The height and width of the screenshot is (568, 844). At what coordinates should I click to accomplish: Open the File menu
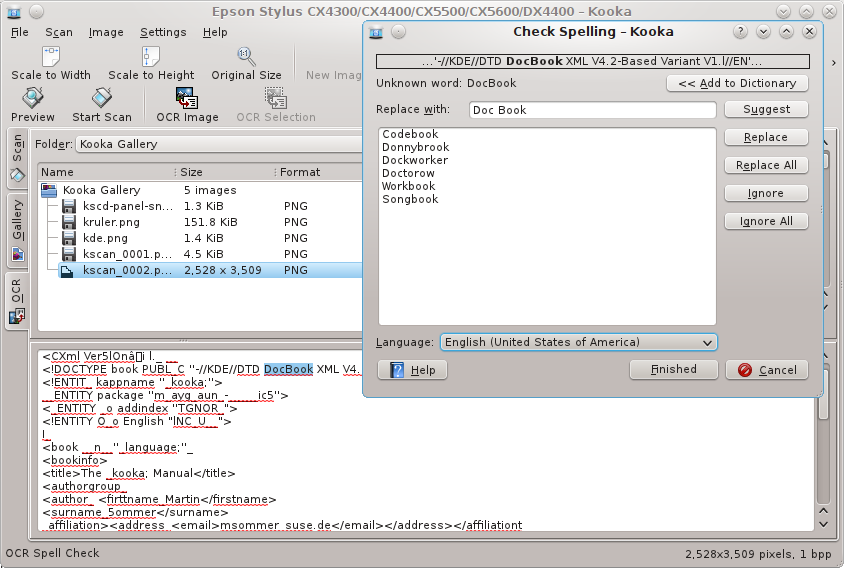20,32
